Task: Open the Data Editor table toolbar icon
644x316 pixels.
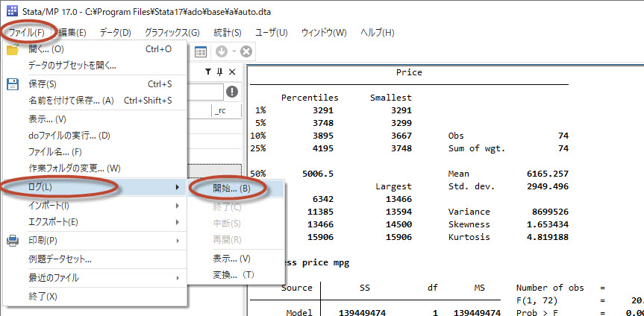Action: coord(201,52)
